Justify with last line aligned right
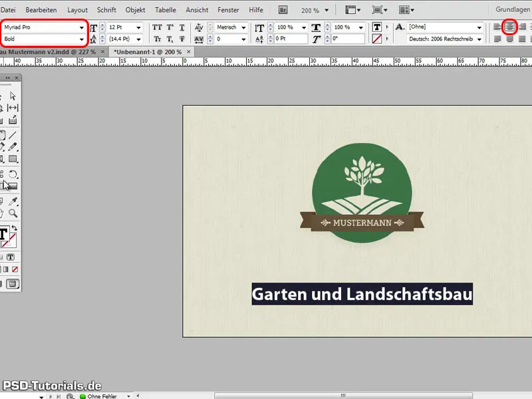 click(522, 39)
